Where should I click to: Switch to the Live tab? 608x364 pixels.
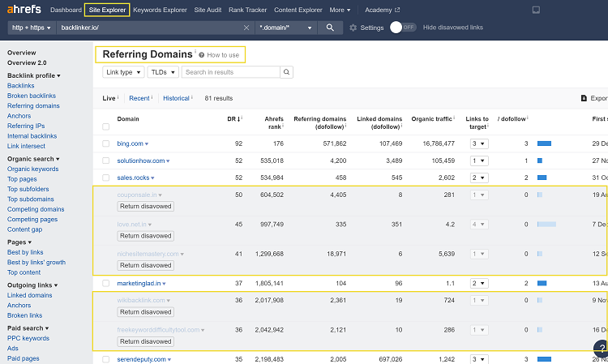coord(109,98)
